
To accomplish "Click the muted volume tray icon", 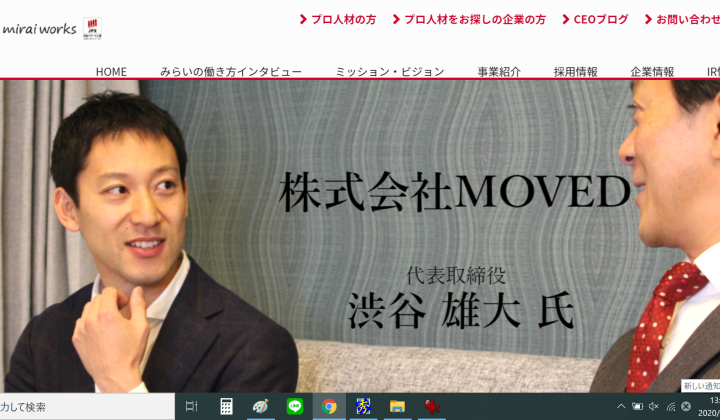I will 654,406.
